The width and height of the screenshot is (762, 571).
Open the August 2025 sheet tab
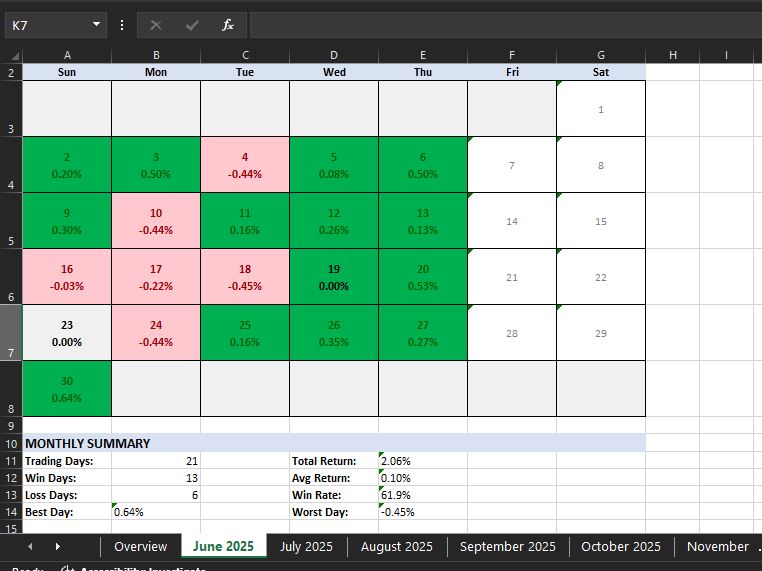coord(397,547)
